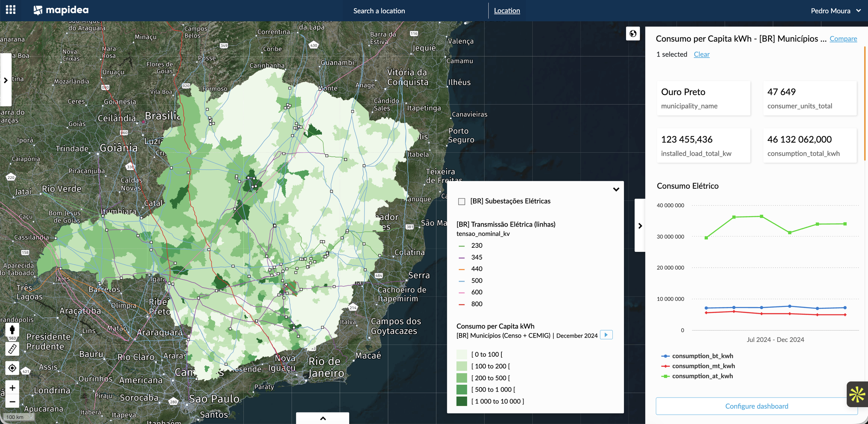Click the 'tensao_nominal_kv' legend label
The height and width of the screenshot is (424, 868).
click(483, 234)
